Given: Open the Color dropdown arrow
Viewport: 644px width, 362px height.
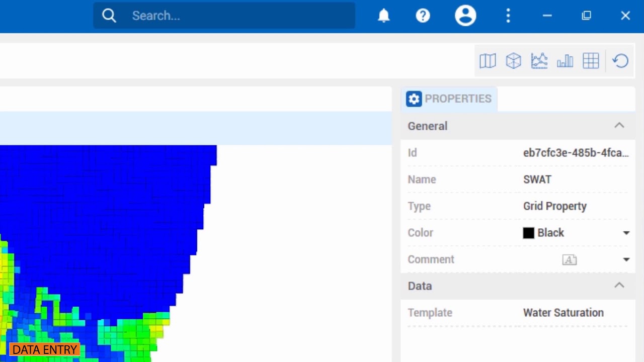Looking at the screenshot, I should [x=626, y=233].
